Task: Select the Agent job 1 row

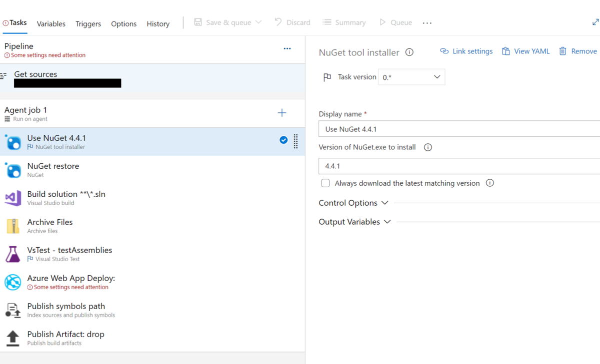Action: pyautogui.click(x=152, y=113)
